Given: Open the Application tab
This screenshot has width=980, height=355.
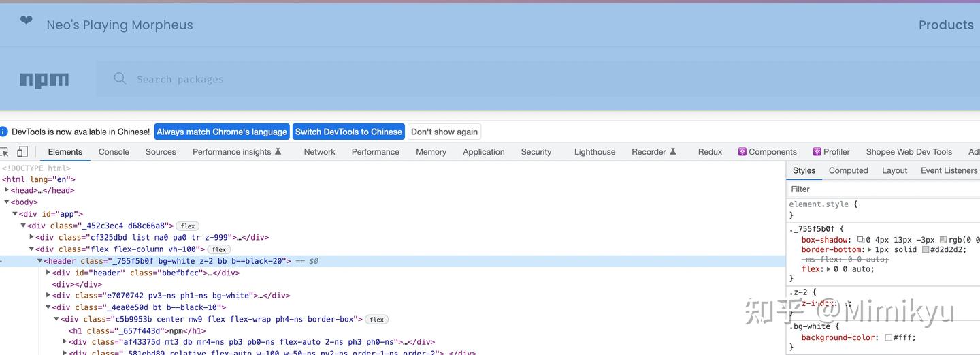Looking at the screenshot, I should (484, 152).
